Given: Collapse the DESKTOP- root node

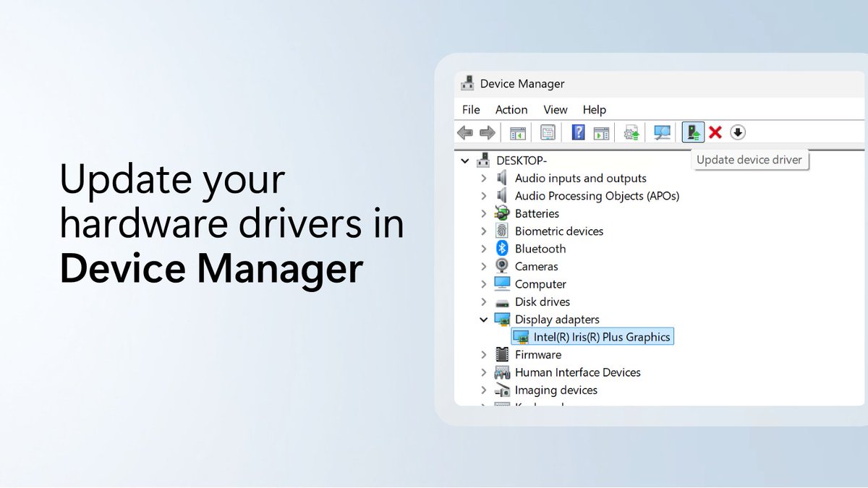Looking at the screenshot, I should [465, 160].
